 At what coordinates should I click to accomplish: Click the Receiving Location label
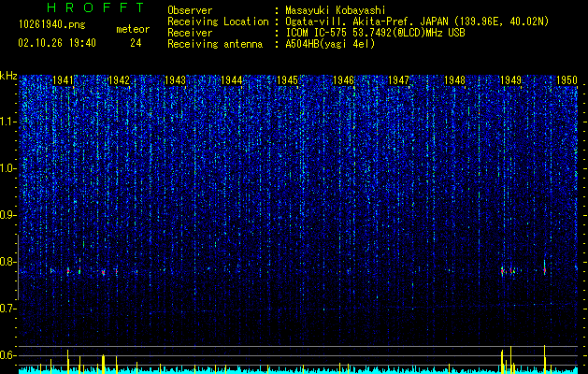tap(218, 22)
